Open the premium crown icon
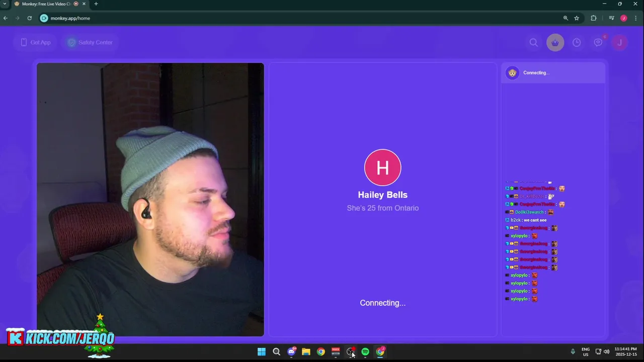 tap(555, 43)
